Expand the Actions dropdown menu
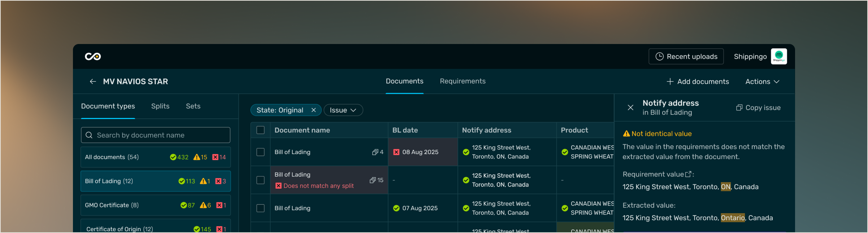Image resolution: width=868 pixels, height=233 pixels. coord(762,82)
